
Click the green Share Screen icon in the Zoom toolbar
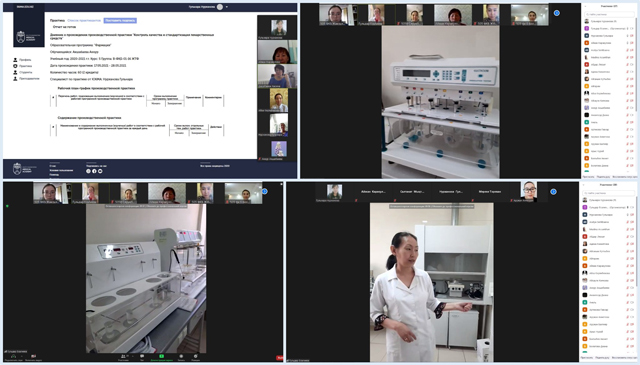pyautogui.click(x=161, y=356)
